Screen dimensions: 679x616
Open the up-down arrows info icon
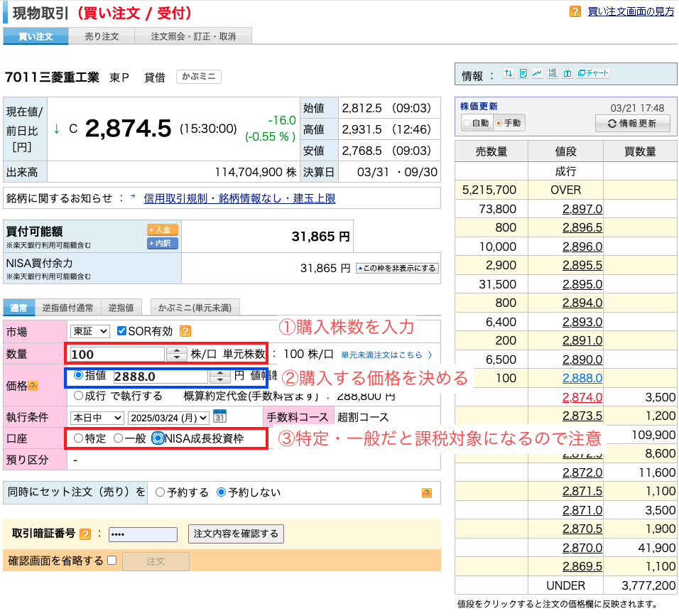click(x=509, y=73)
